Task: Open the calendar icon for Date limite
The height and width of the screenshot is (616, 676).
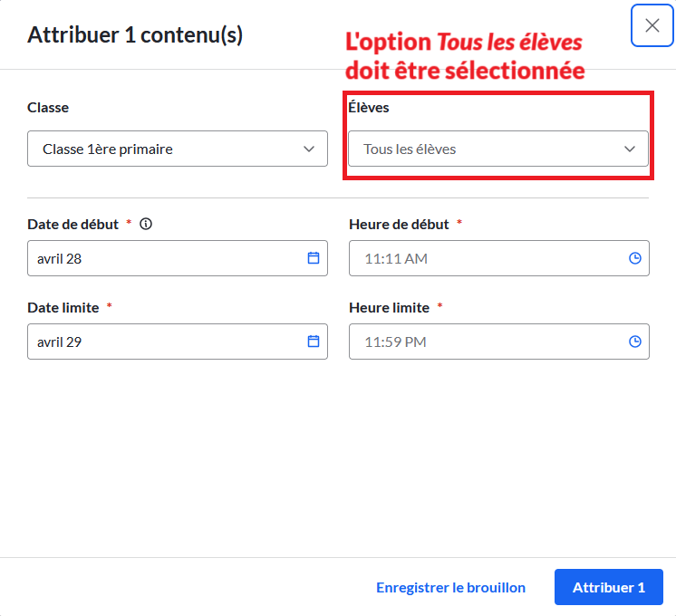Action: point(314,342)
